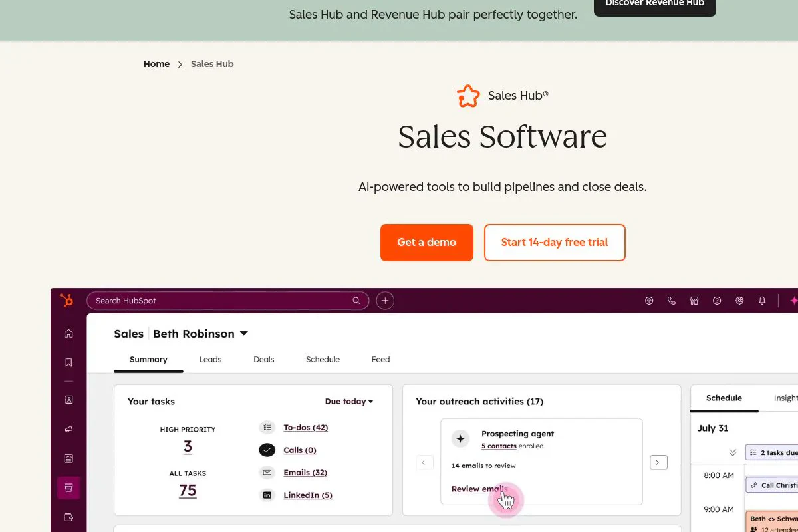The width and height of the screenshot is (798, 532).
Task: Open the Emails (32) link
Action: pos(305,473)
